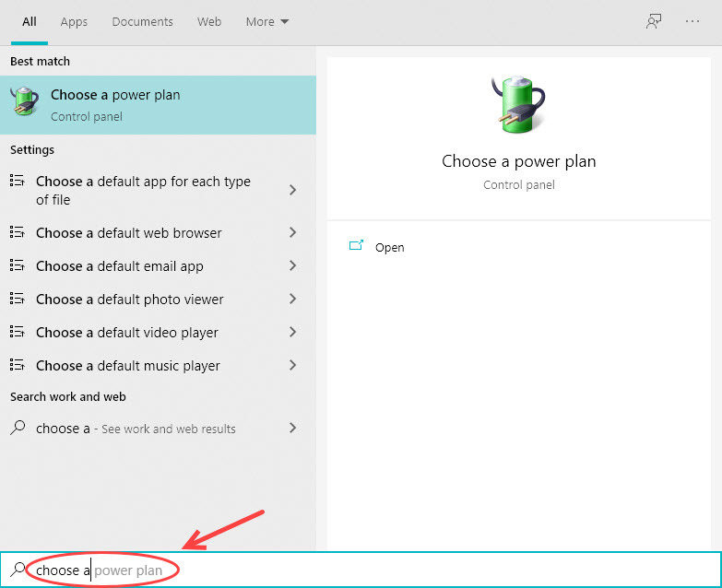Open the three-dots options menu
The width and height of the screenshot is (722, 588).
coord(692,21)
